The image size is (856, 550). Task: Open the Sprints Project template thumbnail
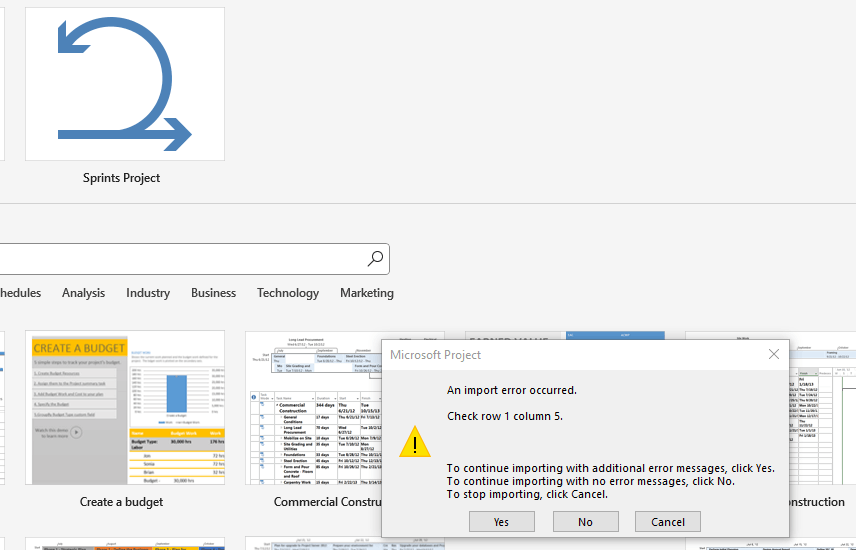pos(124,84)
